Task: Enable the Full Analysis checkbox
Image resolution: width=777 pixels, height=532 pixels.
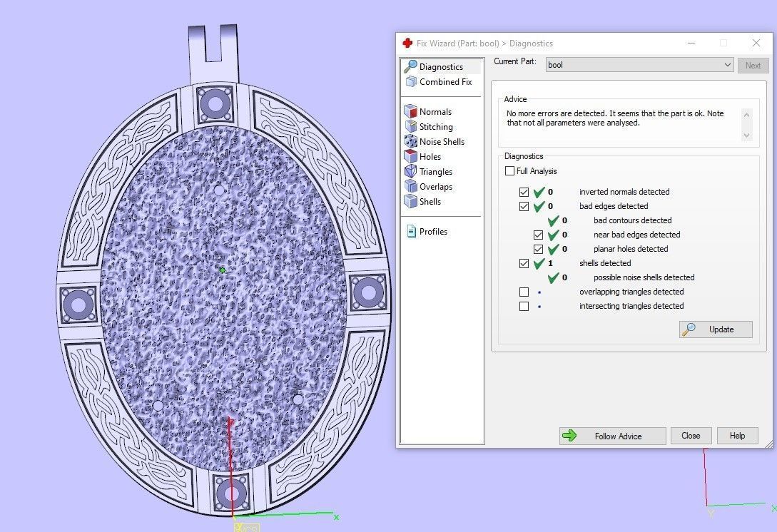Action: click(509, 171)
